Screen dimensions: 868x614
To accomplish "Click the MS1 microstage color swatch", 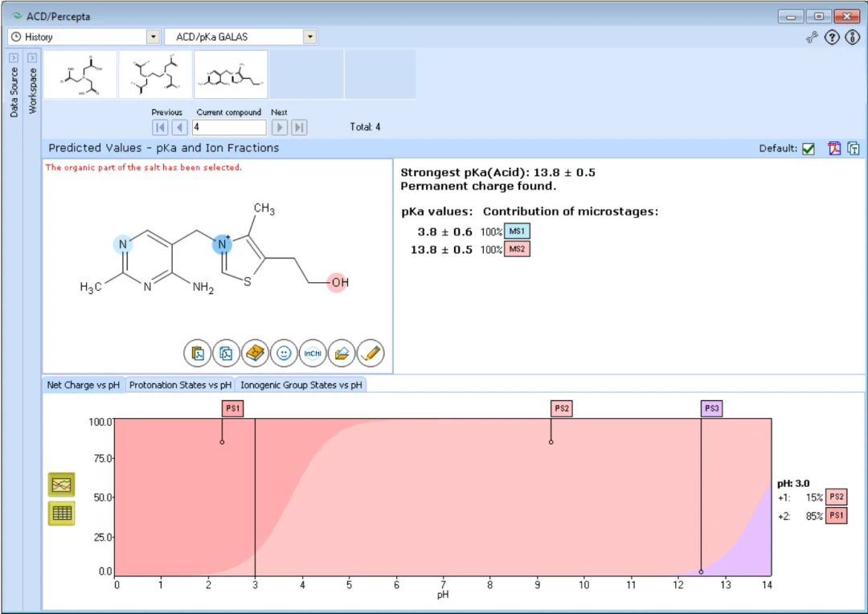I will (x=517, y=231).
